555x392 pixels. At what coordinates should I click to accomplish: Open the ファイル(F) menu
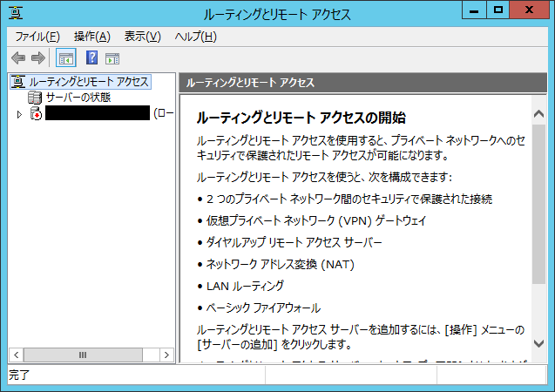[37, 36]
